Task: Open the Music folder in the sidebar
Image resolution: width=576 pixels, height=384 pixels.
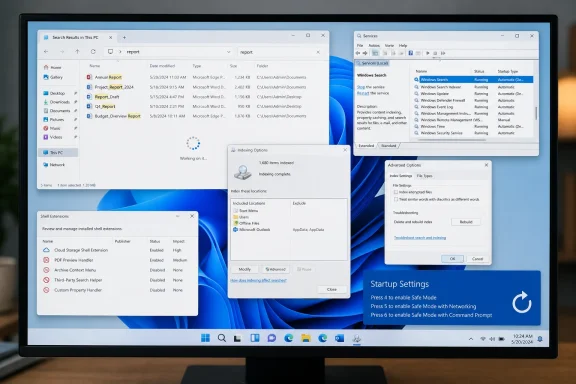Action: coord(52,128)
